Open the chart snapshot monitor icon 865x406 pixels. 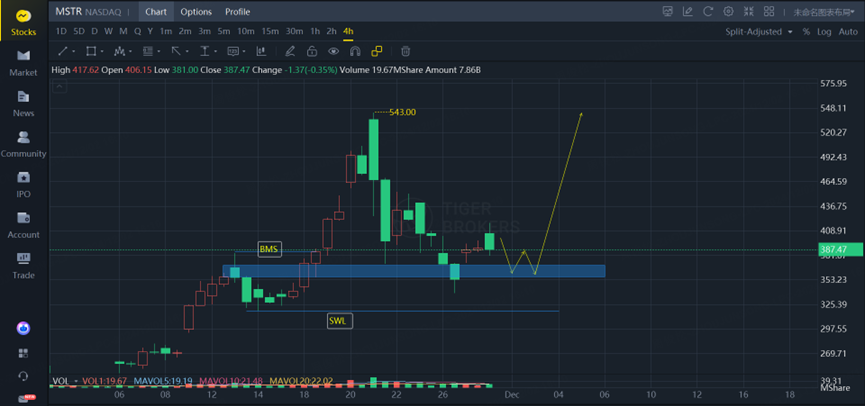[x=668, y=12]
